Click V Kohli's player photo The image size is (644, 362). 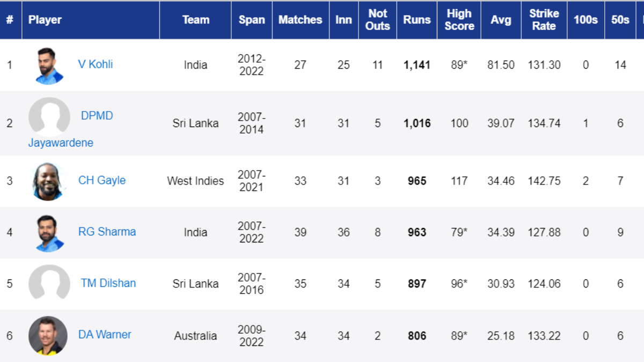pyautogui.click(x=49, y=65)
